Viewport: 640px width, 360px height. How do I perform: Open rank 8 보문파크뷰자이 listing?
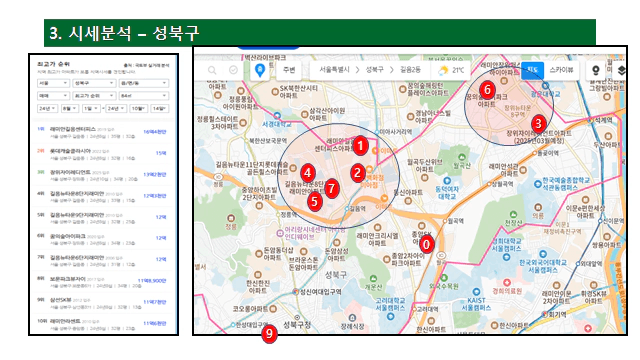coord(102,282)
